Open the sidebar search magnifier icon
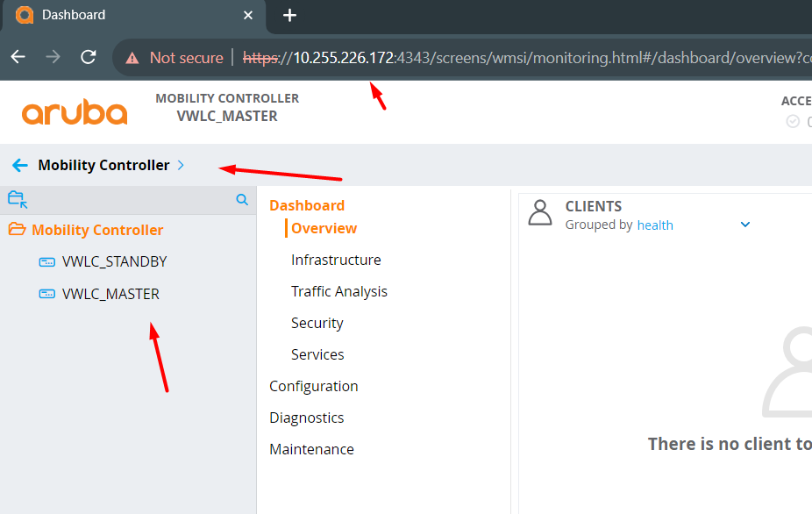 [x=242, y=199]
